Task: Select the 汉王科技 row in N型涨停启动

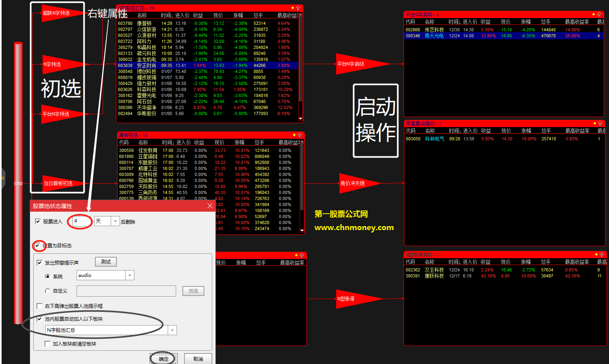Action: click(x=505, y=270)
